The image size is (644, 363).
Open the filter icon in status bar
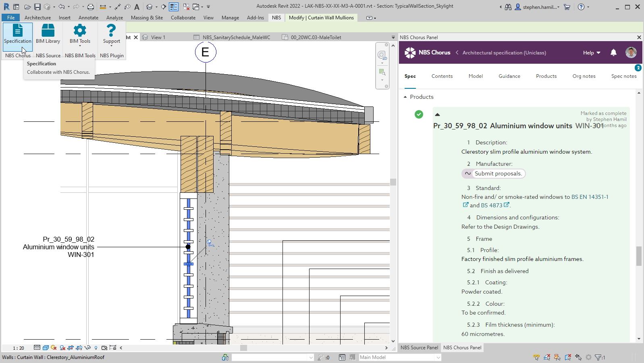click(598, 357)
